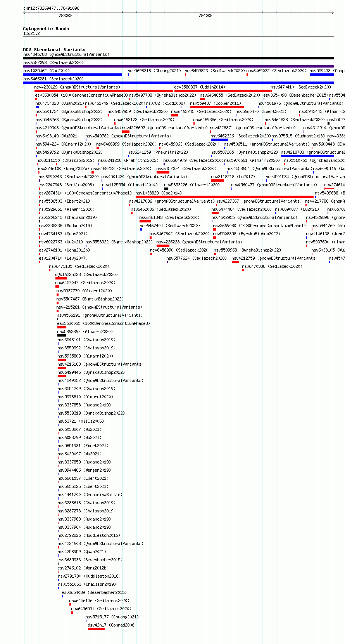This screenshot has width=345, height=644.
Task: Click the 78400k ruler tick label
Action: 205,16
